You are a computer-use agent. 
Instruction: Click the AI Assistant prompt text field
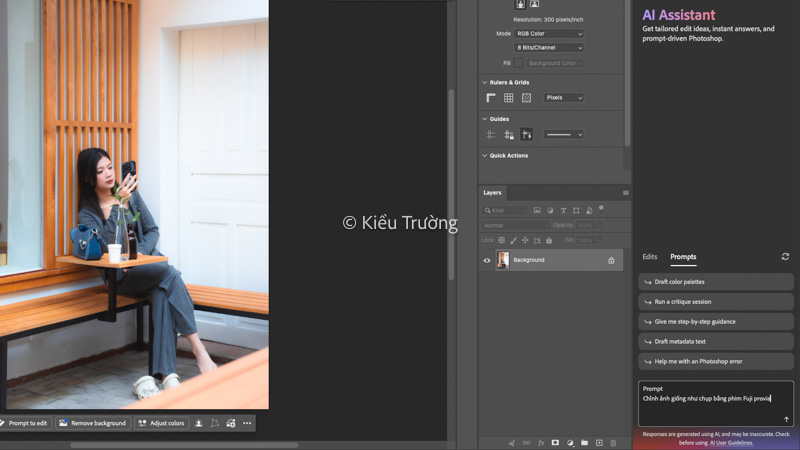pyautogui.click(x=716, y=403)
